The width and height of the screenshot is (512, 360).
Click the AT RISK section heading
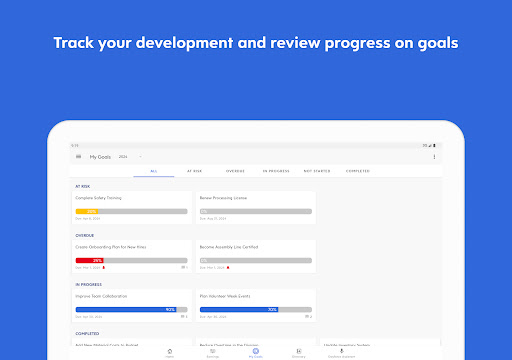[x=82, y=186]
